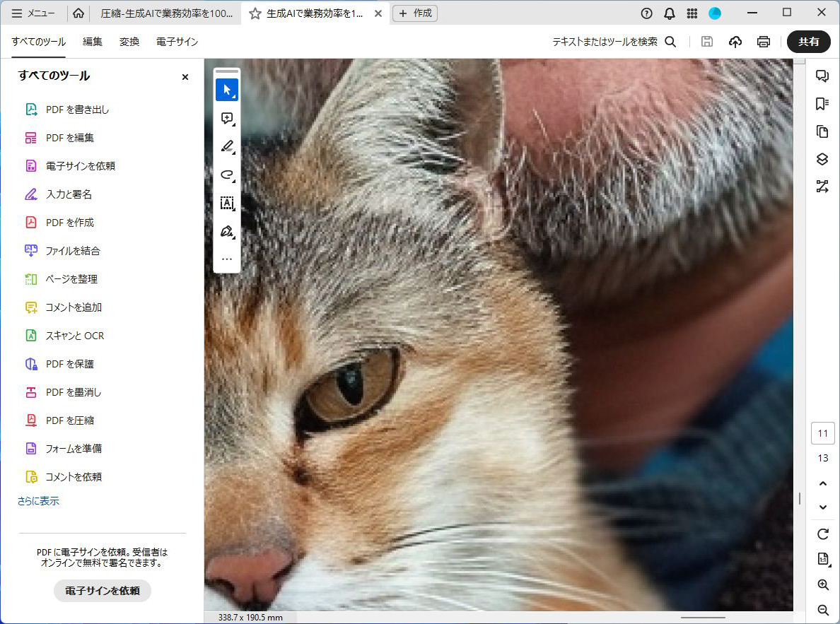Click the customize tools shuffle icon
840x624 pixels.
(822, 187)
